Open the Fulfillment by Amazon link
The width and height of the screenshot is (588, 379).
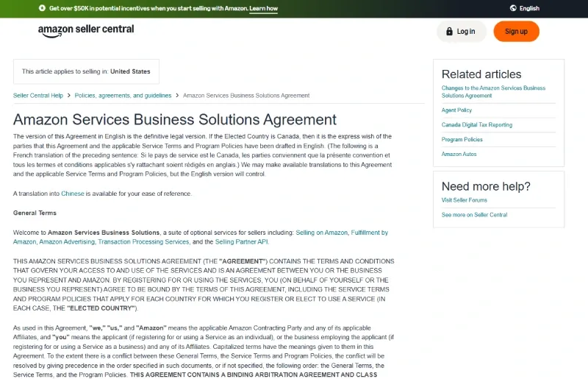369,233
